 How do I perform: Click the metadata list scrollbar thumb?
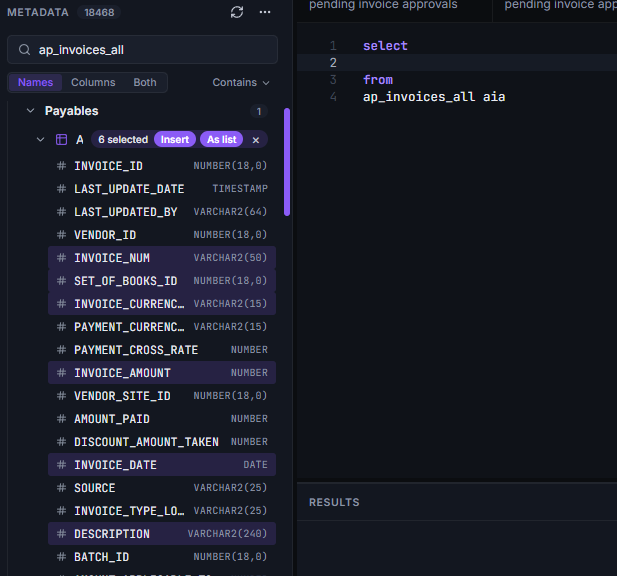click(x=287, y=162)
